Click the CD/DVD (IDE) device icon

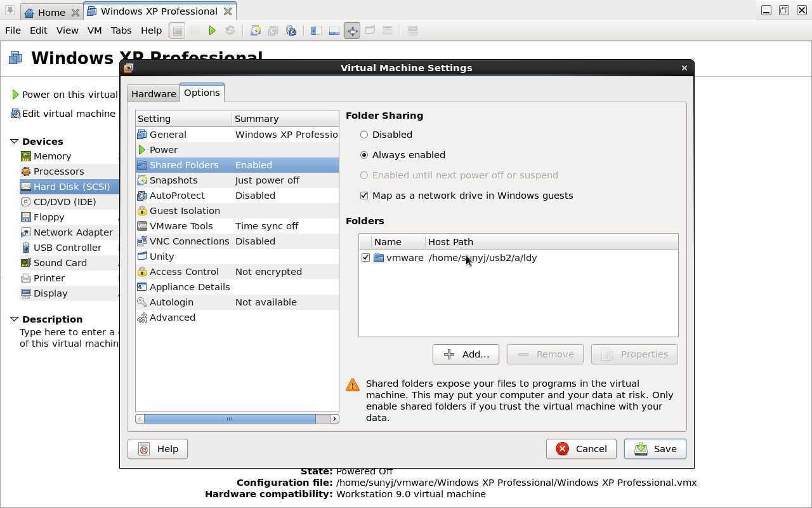tap(26, 202)
